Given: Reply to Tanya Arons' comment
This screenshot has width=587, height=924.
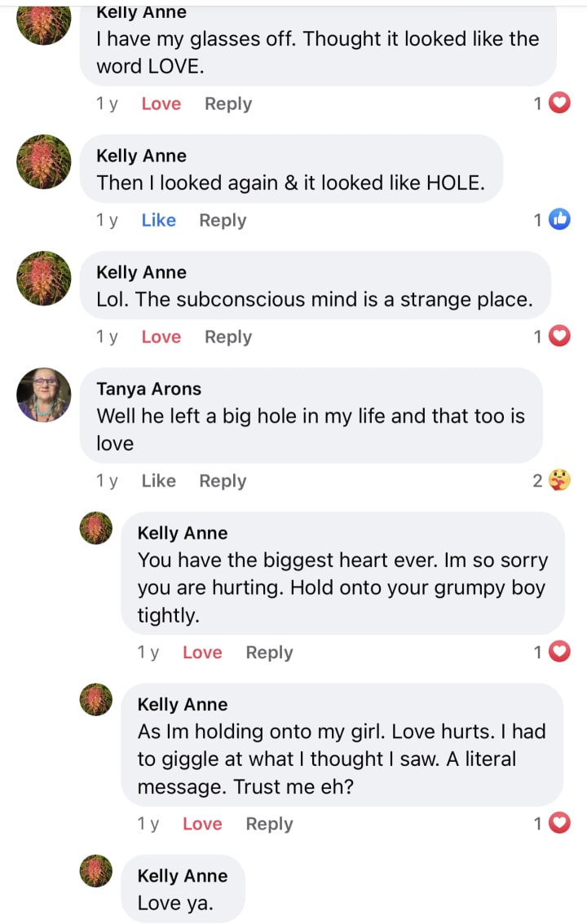Looking at the screenshot, I should click(x=223, y=481).
